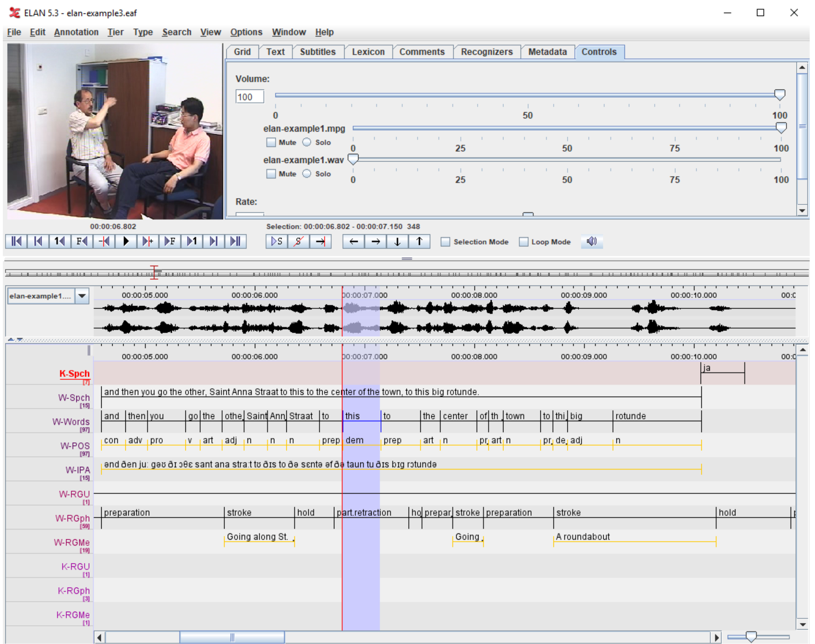Move crosshair to selection boundary button
The height and width of the screenshot is (644, 815).
point(320,241)
